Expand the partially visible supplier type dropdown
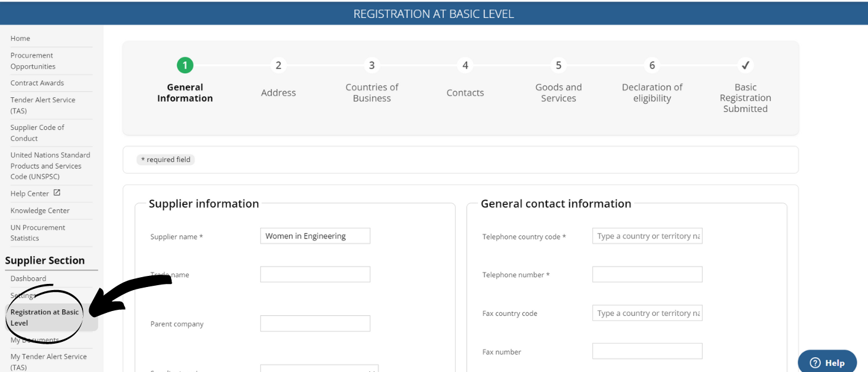 point(319,368)
